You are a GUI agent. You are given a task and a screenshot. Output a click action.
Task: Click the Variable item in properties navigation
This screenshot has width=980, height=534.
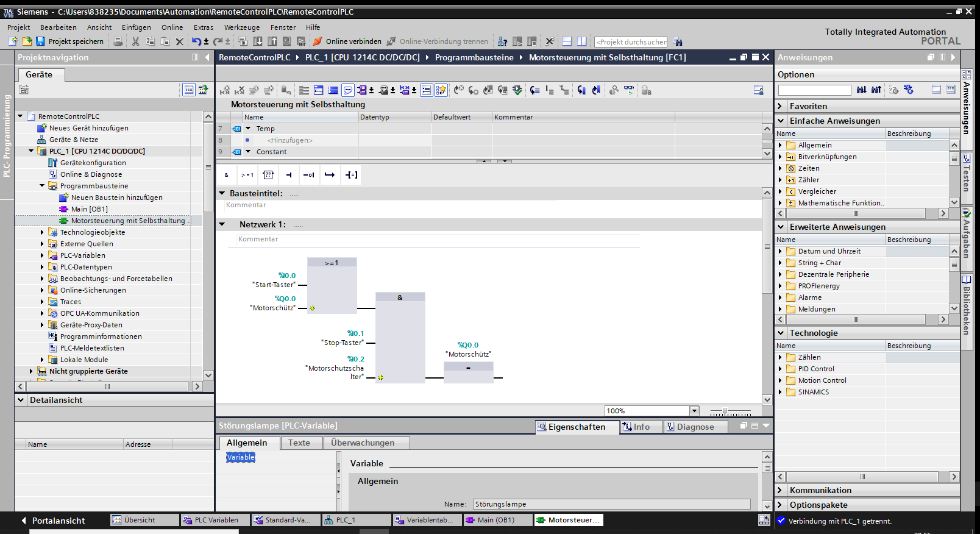[x=241, y=457]
